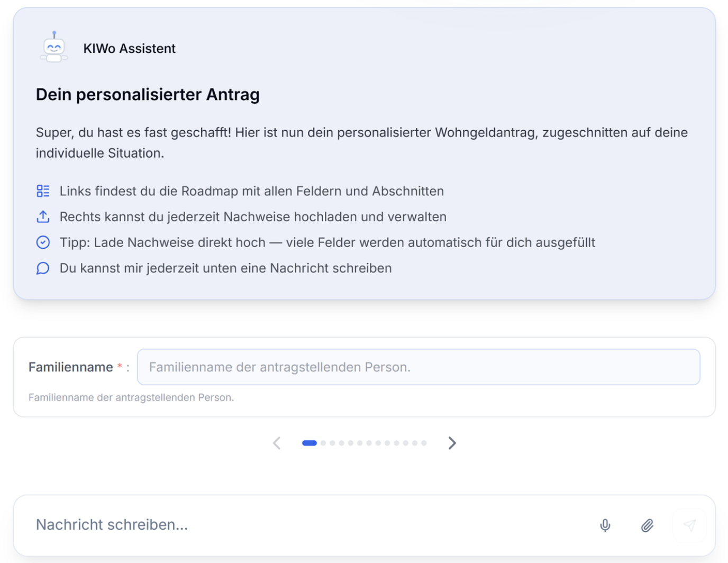This screenshot has width=728, height=563.
Task: Click the chat bubble icon
Action: [43, 268]
